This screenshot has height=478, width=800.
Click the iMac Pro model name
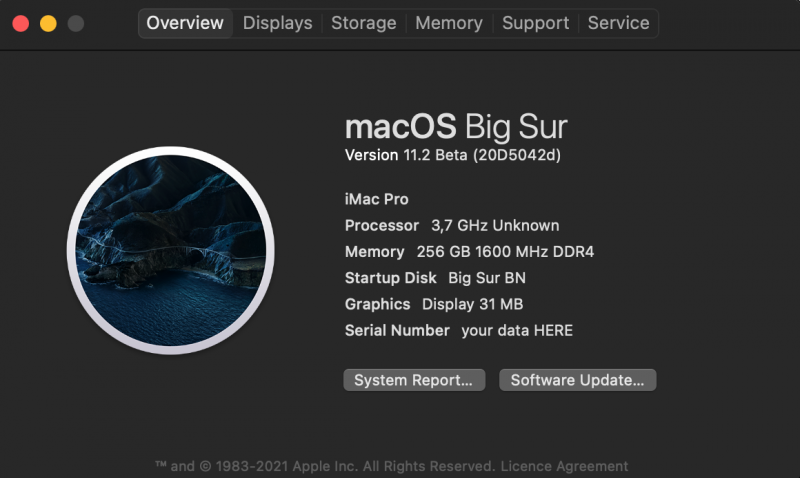pos(376,199)
